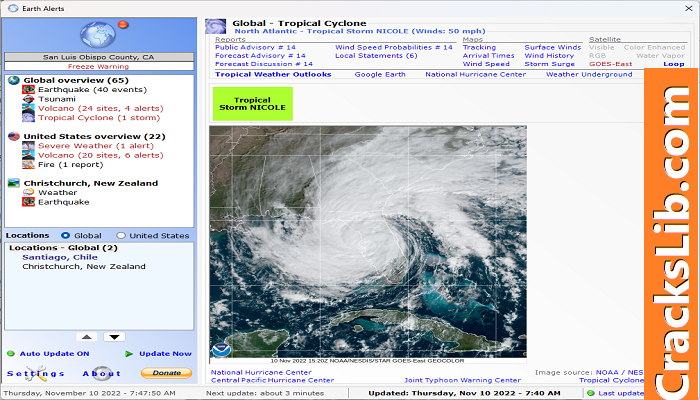700x400 pixels.
Task: Open Google Earth link
Action: click(380, 75)
